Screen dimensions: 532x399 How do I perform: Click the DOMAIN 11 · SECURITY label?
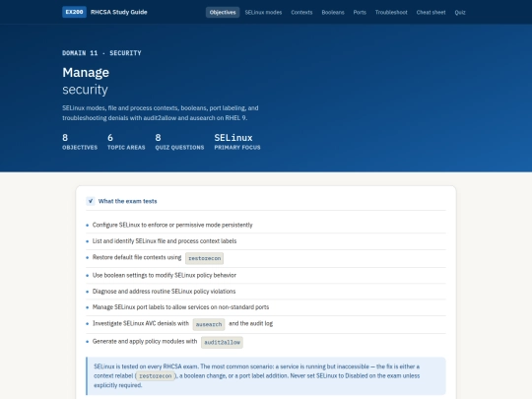[x=101, y=53]
